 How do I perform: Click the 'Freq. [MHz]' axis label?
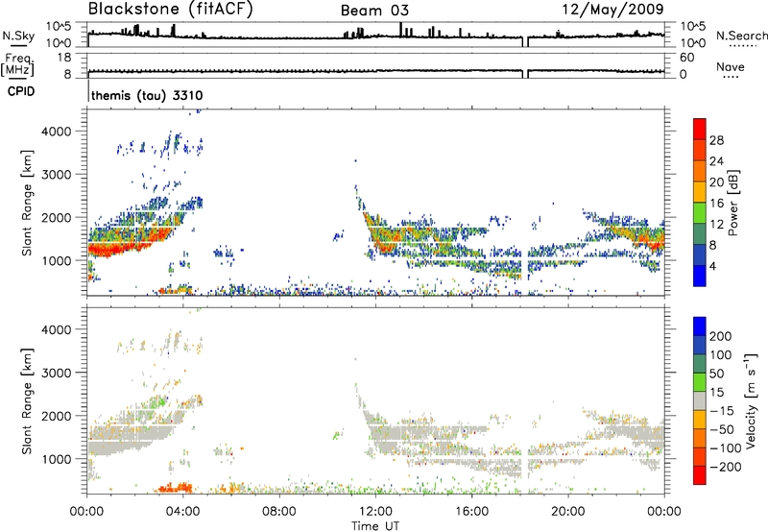click(17, 65)
